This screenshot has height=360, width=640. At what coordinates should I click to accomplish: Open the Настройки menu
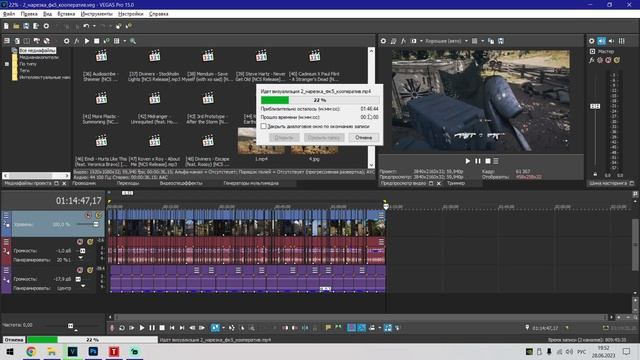point(131,14)
